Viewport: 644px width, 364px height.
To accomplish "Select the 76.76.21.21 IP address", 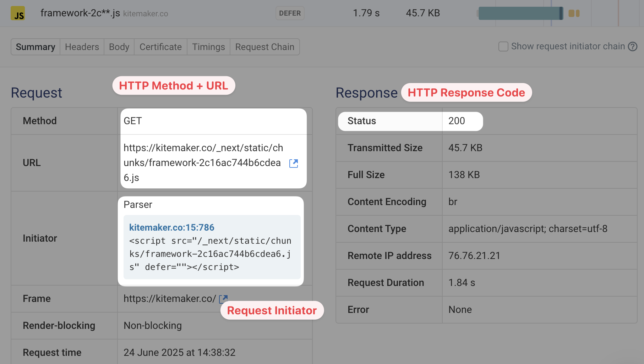I will (x=474, y=256).
